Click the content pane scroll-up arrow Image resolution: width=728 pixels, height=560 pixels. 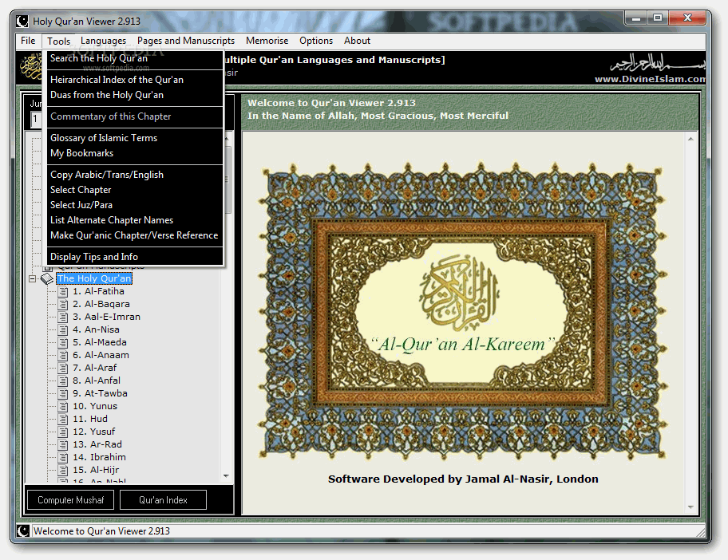(690, 139)
